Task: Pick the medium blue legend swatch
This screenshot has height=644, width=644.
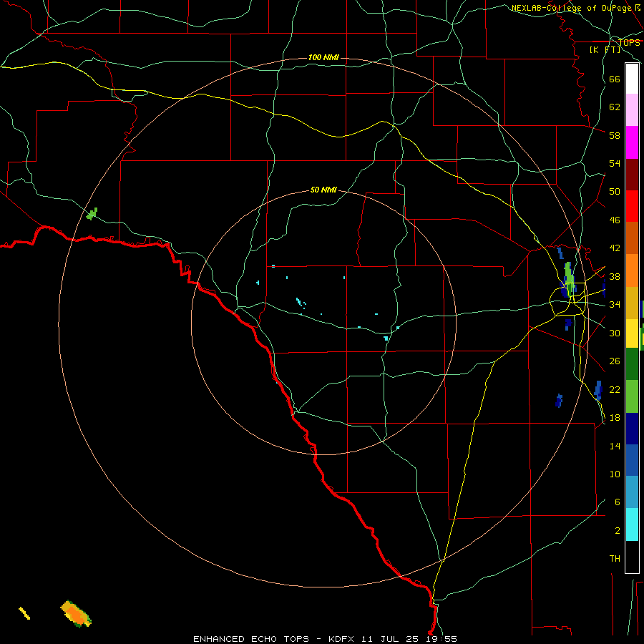Action: [632, 460]
